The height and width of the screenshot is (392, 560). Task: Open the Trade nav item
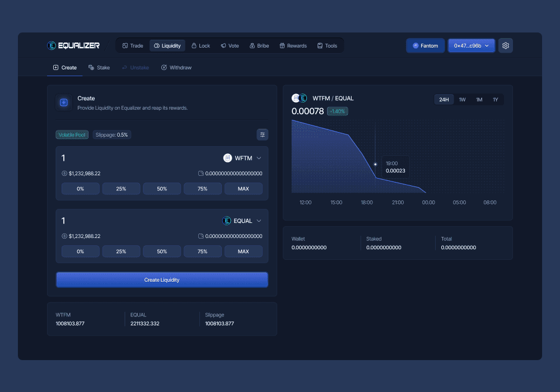click(133, 46)
